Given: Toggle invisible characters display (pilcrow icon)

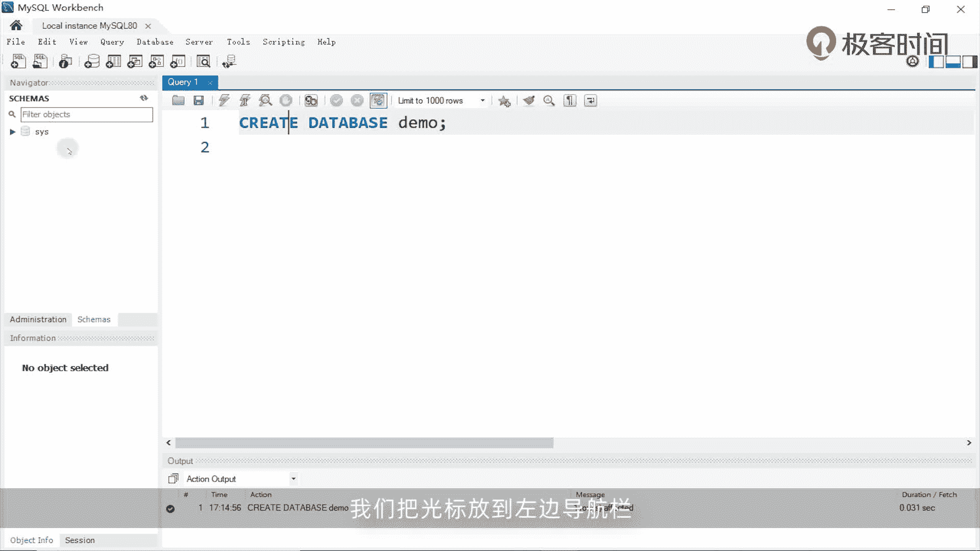Looking at the screenshot, I should [x=570, y=101].
